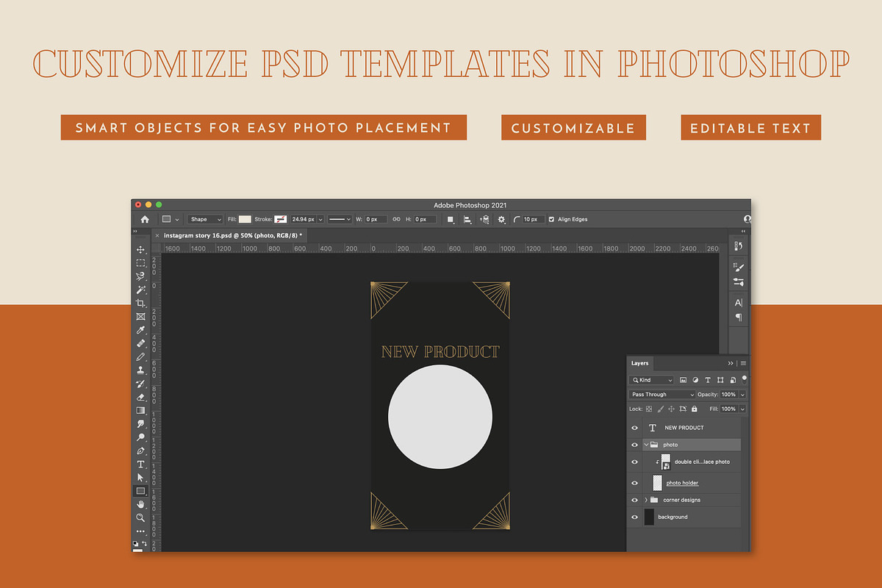Open the Brush settings panel icon
This screenshot has height=588, width=882.
click(x=739, y=268)
